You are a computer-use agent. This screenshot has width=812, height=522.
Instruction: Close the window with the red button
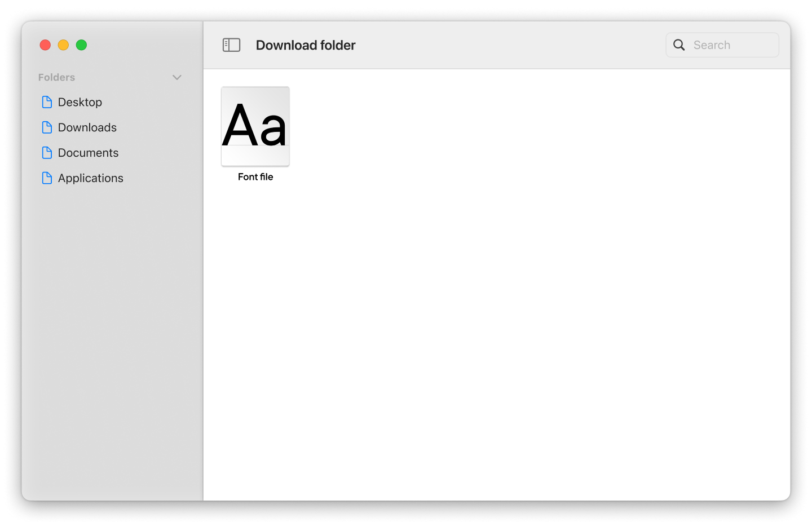point(45,45)
